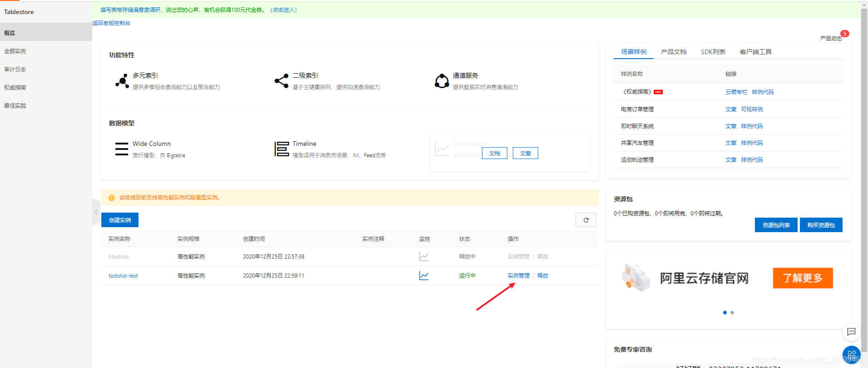Image resolution: width=868 pixels, height=368 pixels.
Task: Open todolist-test instance name link
Action: [123, 275]
